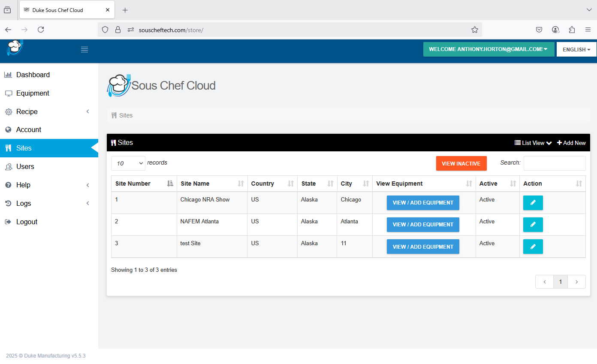
Task: Edit NAFEM Atlanta site with pencil
Action: (x=533, y=225)
